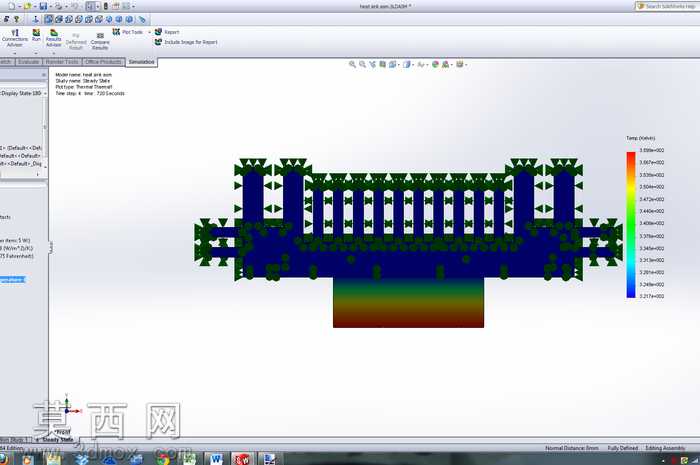Click the blue bottom of temperature legend

point(631,295)
